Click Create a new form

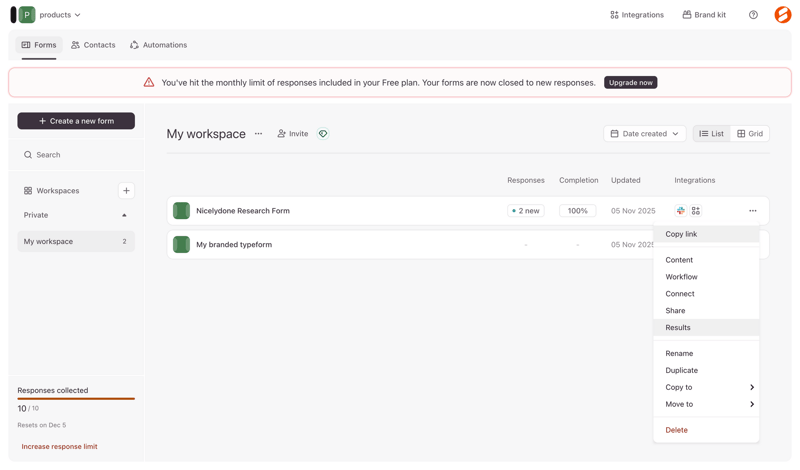pyautogui.click(x=76, y=121)
